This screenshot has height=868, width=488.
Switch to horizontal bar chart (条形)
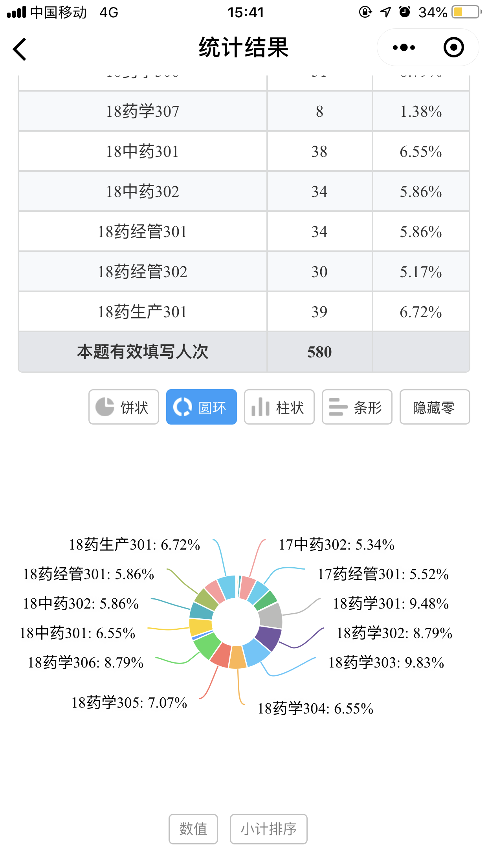point(357,407)
